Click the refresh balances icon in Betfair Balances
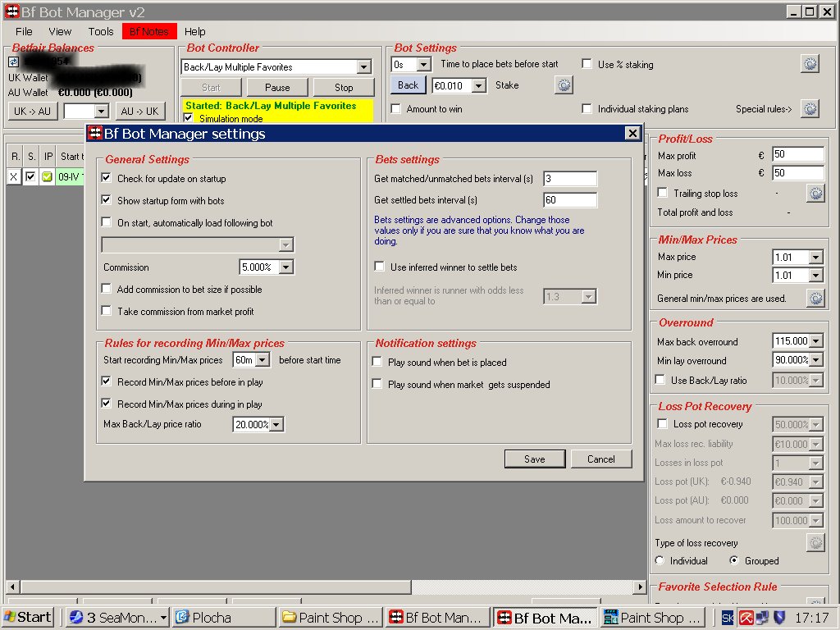This screenshot has width=840, height=630. 13,62
